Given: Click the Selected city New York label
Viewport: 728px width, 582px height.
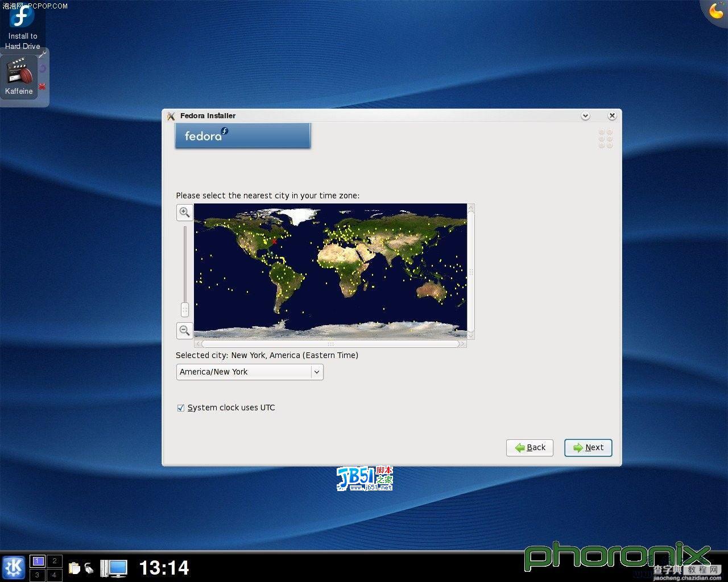Looking at the screenshot, I should (x=267, y=355).
